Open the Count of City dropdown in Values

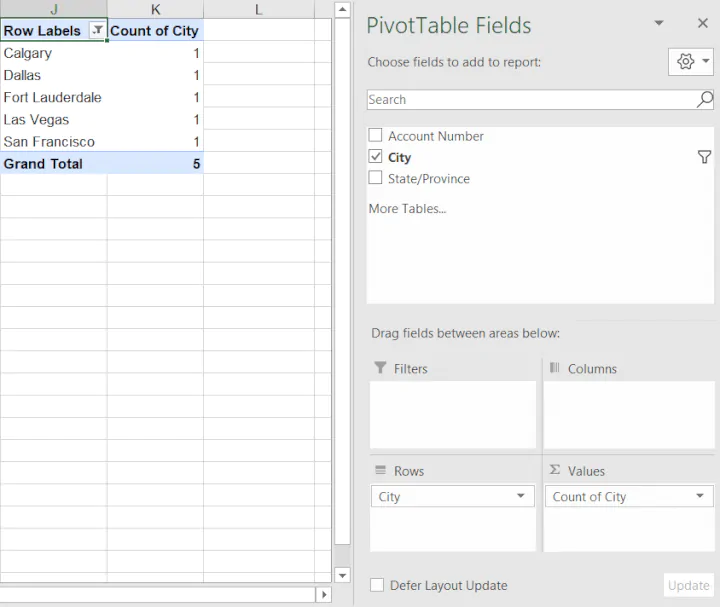700,496
